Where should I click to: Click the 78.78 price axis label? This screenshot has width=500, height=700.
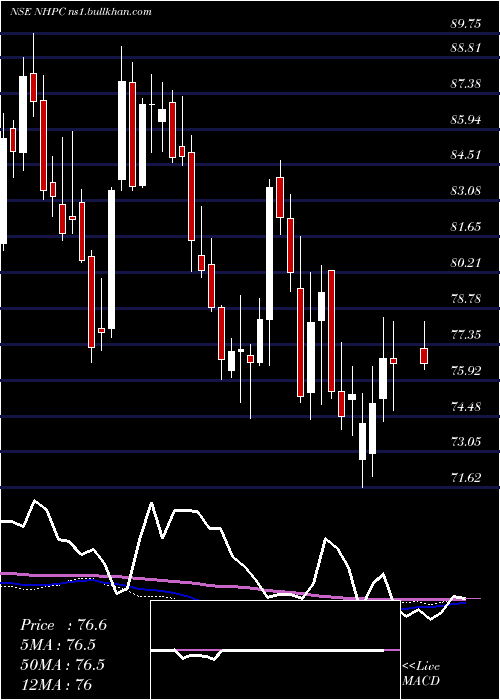click(466, 298)
